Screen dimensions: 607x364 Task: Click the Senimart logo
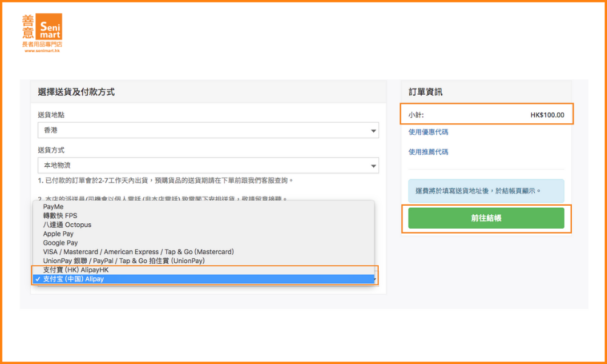[42, 33]
